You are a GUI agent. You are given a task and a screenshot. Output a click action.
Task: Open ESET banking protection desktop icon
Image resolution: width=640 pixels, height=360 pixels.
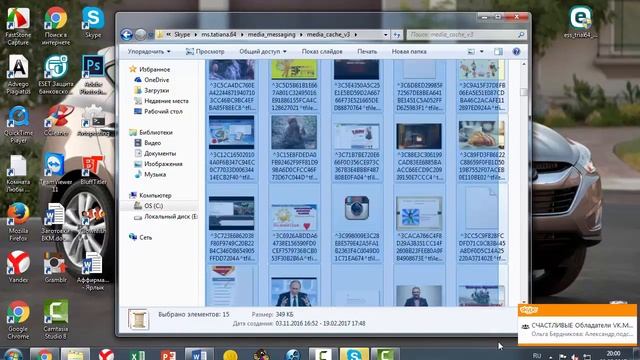56,75
